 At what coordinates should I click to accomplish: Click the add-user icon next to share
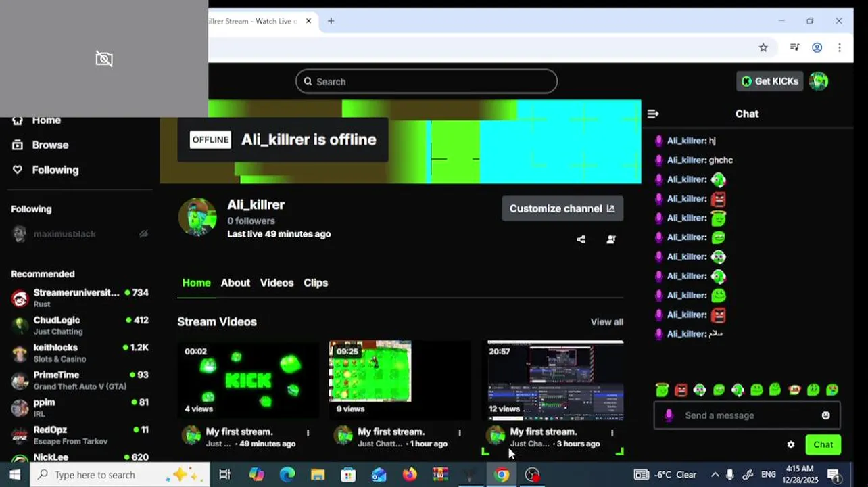(611, 239)
